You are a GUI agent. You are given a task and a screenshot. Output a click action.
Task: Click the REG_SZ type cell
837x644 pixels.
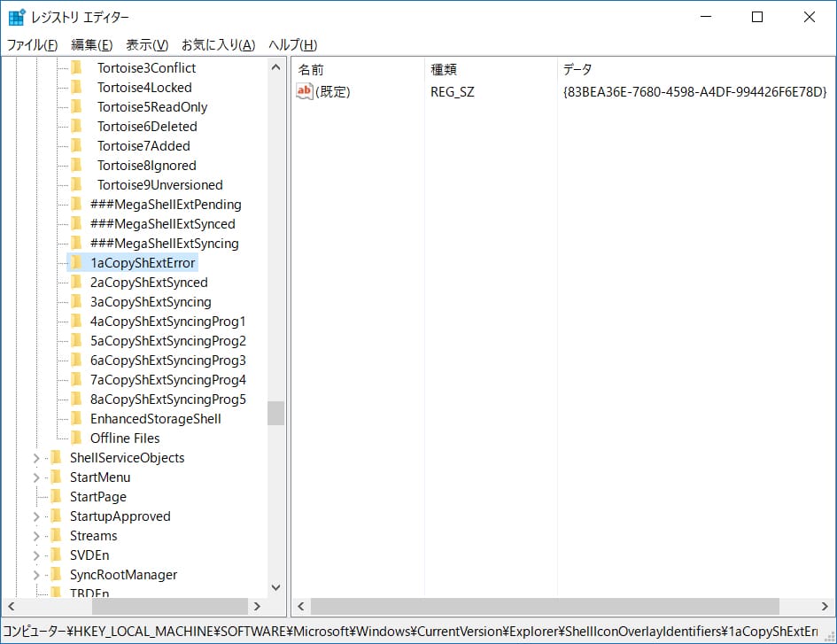tap(452, 92)
